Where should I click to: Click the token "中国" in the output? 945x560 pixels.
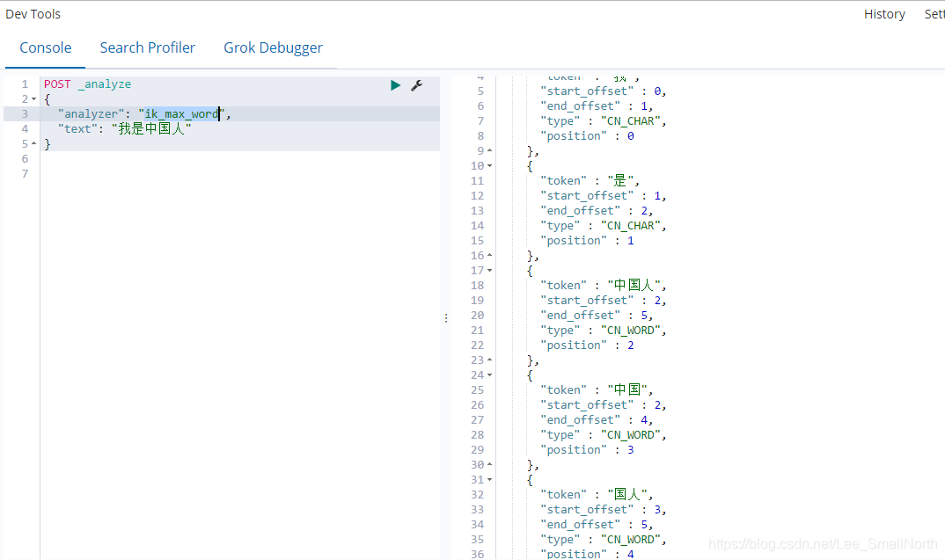626,389
